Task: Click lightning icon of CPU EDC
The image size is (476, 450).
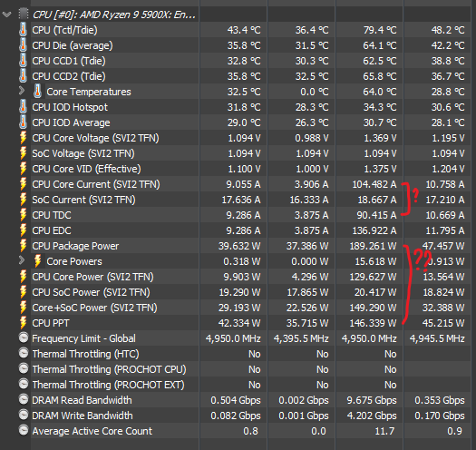Action: (x=23, y=230)
